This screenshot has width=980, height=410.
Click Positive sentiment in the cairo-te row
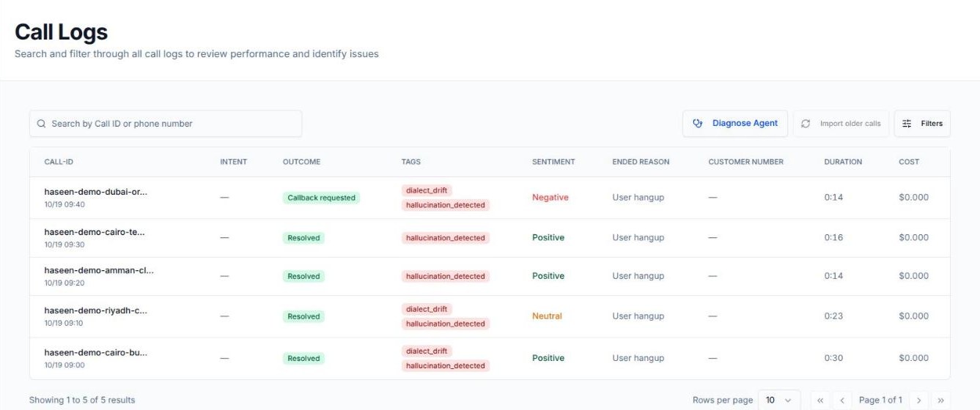pyautogui.click(x=548, y=238)
